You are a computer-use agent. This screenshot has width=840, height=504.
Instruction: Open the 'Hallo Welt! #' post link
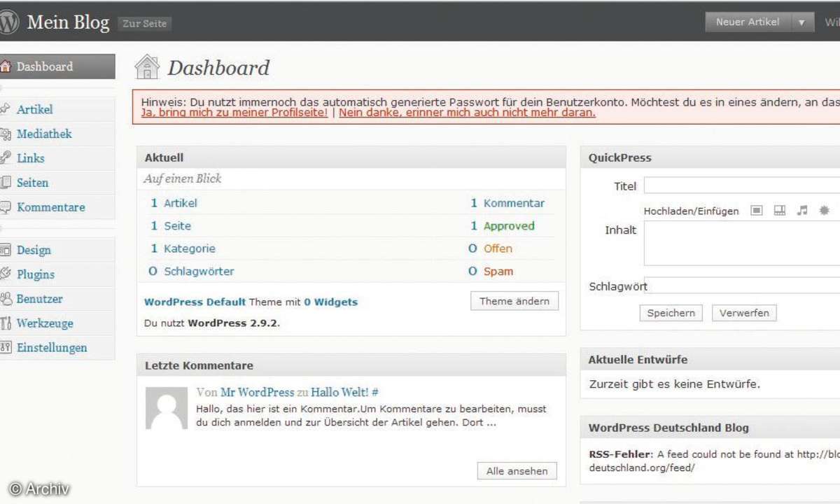pyautogui.click(x=344, y=393)
